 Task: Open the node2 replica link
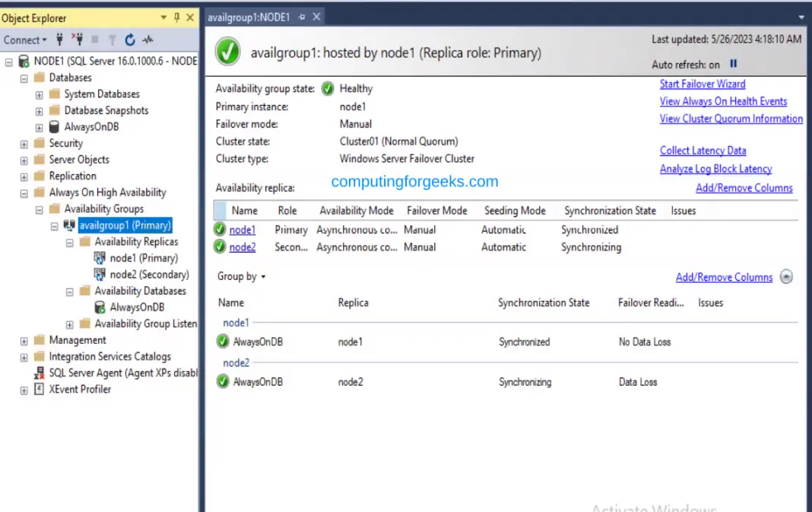pos(243,247)
